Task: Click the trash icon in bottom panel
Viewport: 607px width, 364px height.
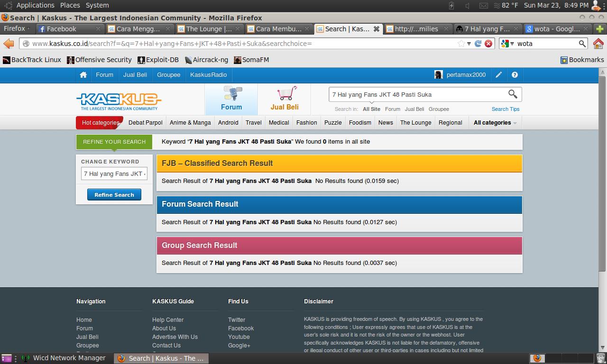Action: tap(601, 358)
